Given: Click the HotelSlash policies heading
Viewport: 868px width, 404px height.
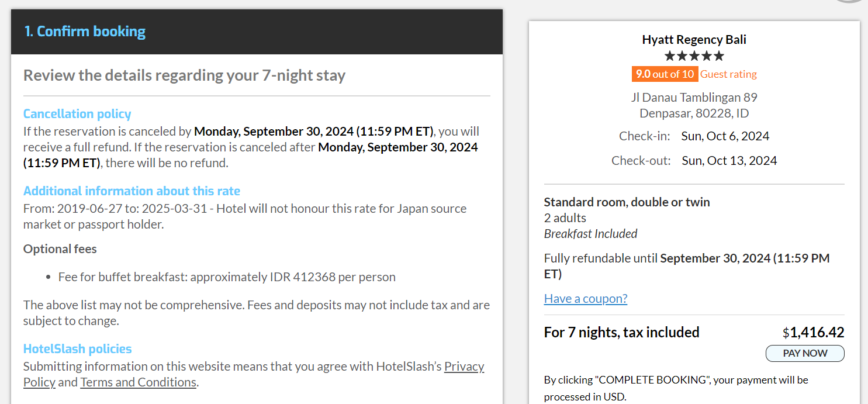Looking at the screenshot, I should (77, 348).
